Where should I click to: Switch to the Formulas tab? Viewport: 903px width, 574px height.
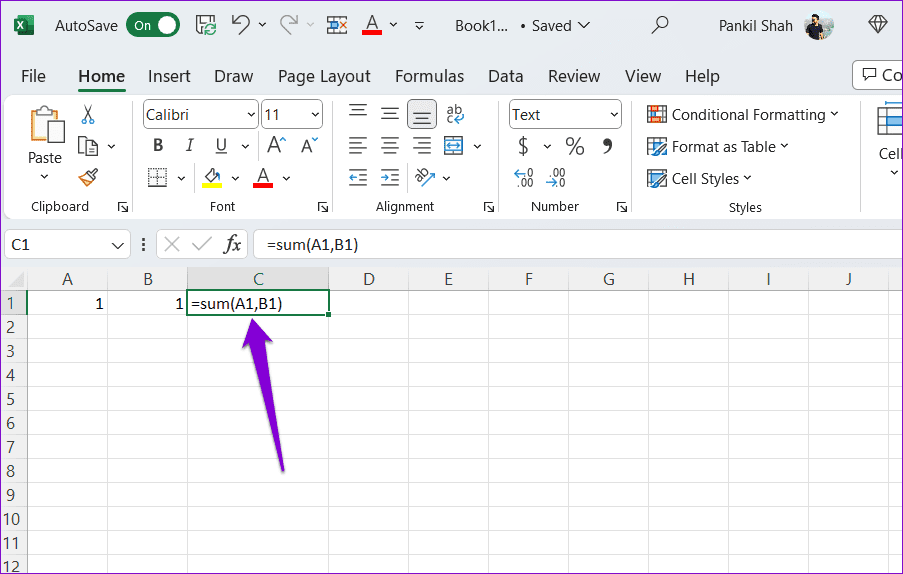[x=430, y=76]
